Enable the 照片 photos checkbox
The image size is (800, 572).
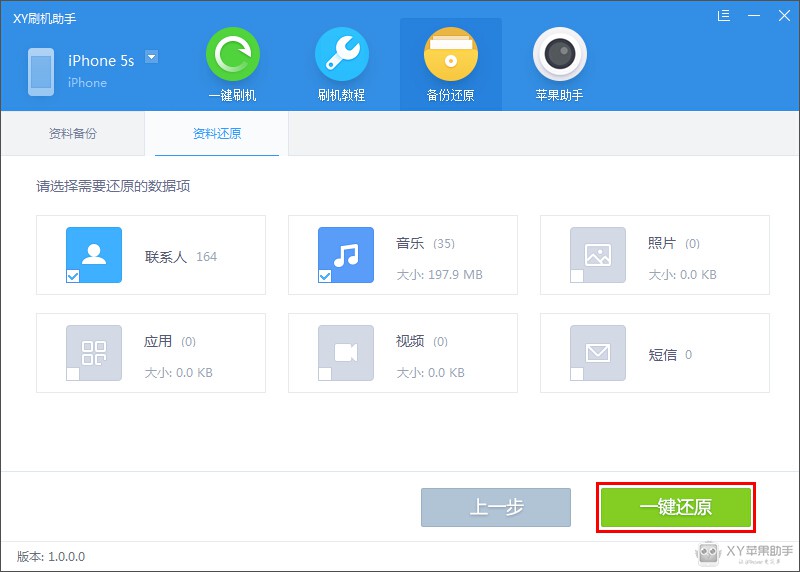tap(577, 276)
